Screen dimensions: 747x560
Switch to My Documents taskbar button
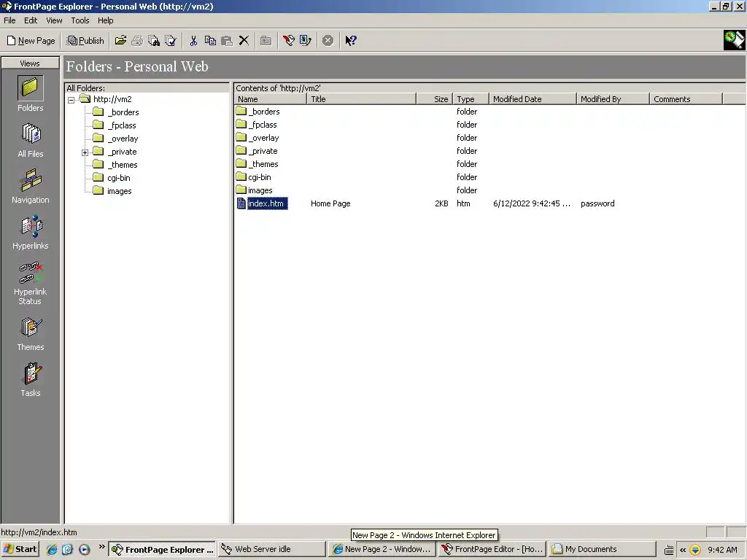pos(602,549)
